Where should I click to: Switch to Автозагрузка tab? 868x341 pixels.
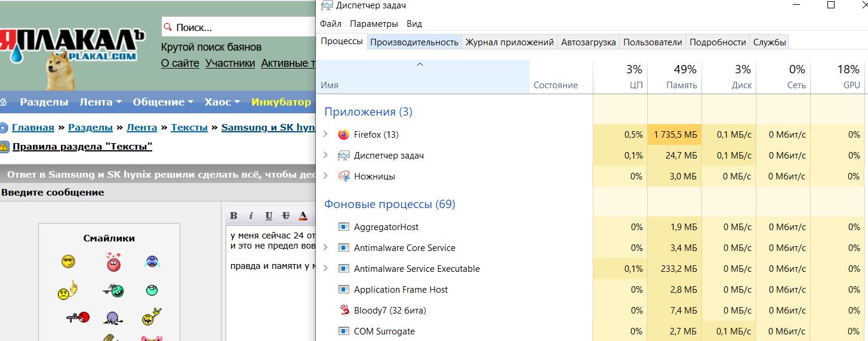click(589, 42)
